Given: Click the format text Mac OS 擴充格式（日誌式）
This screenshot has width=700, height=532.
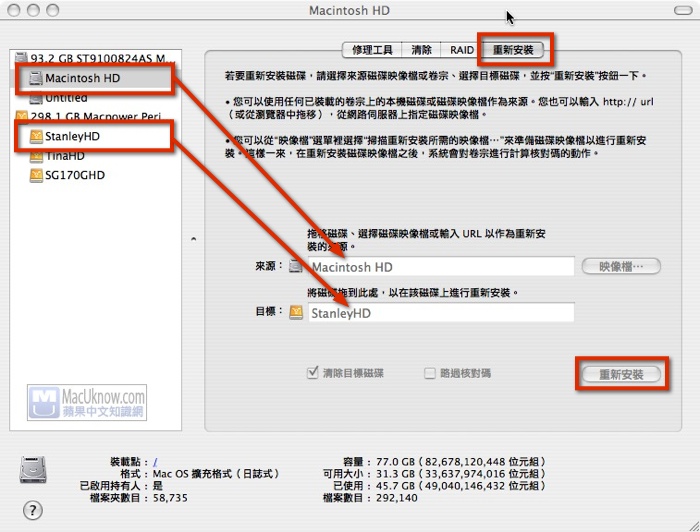Looking at the screenshot, I should point(216,474).
